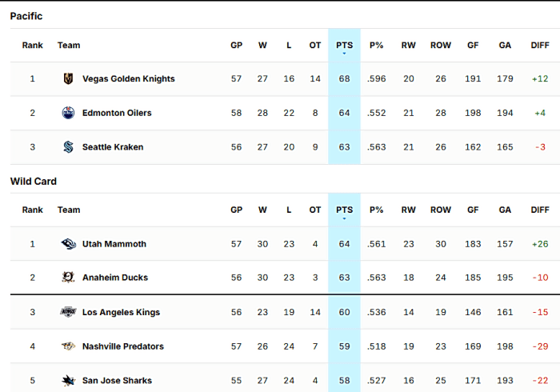Open the Edmonton Oilers team link
This screenshot has height=392, width=560.
pyautogui.click(x=117, y=113)
